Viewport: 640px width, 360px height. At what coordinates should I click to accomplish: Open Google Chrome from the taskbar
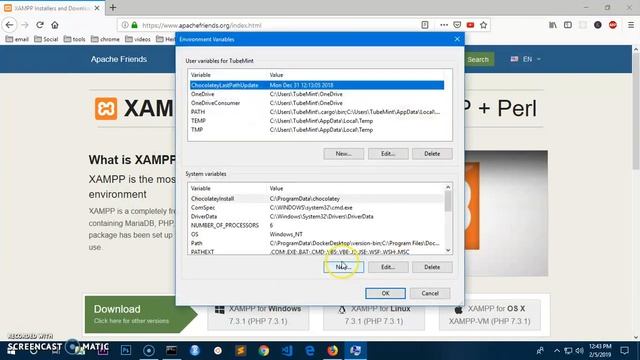tap(264, 350)
